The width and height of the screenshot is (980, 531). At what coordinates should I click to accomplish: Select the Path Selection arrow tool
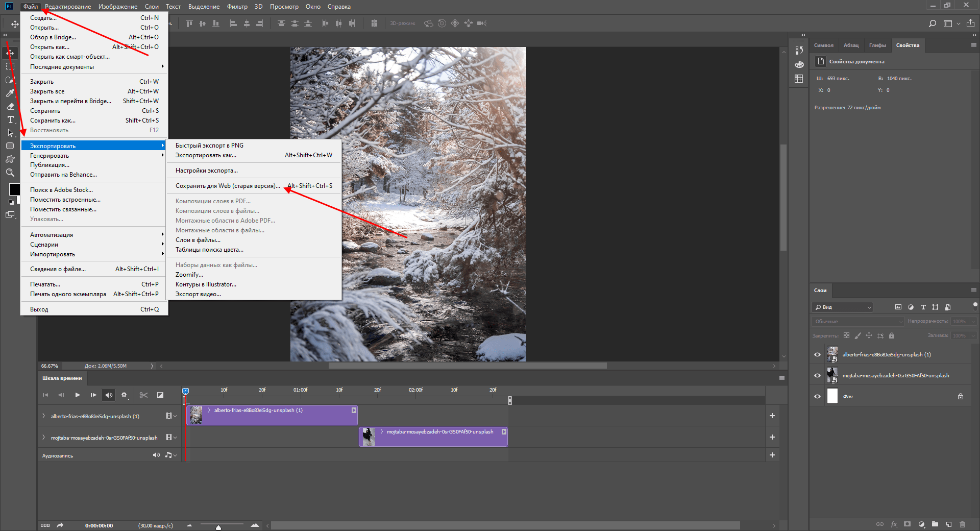[x=10, y=133]
